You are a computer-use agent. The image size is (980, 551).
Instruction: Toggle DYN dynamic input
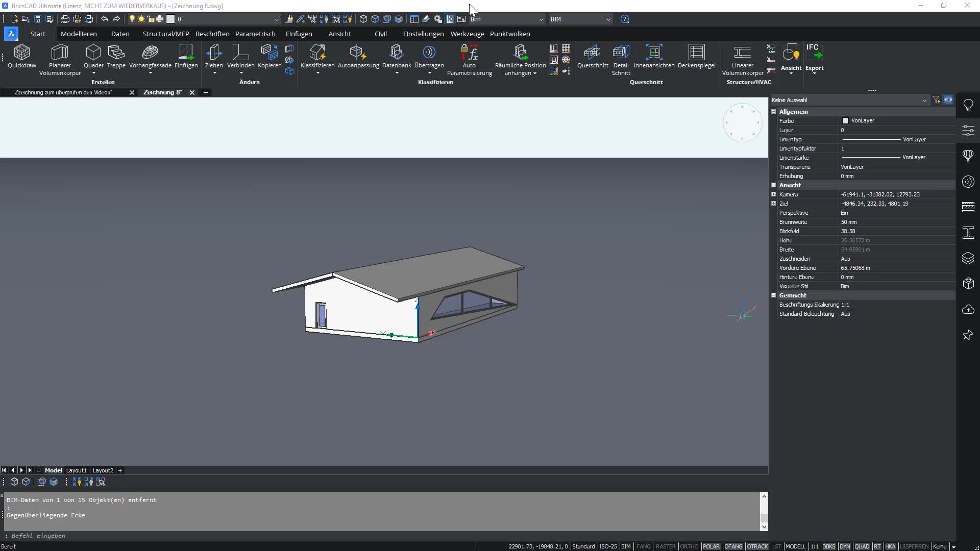click(845, 546)
